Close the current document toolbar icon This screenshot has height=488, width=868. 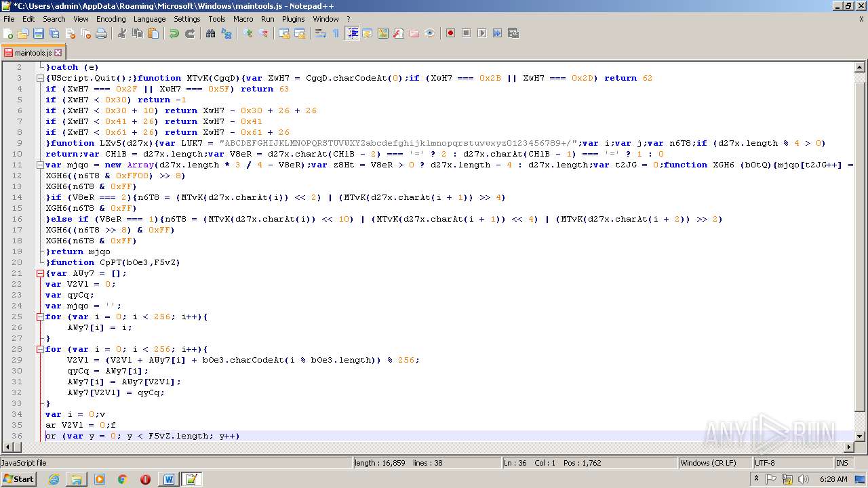(70, 33)
